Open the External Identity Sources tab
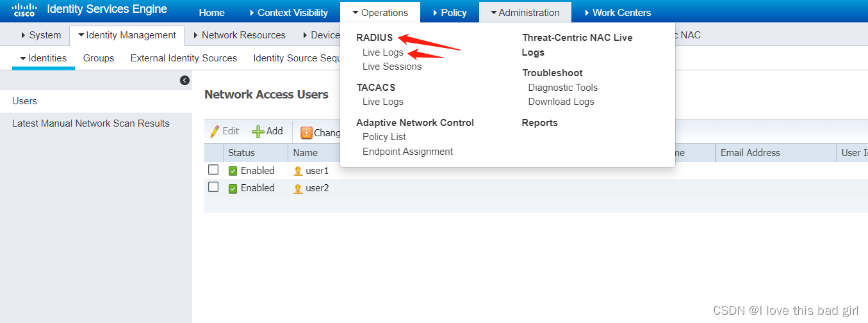This screenshot has width=868, height=323. pos(184,58)
